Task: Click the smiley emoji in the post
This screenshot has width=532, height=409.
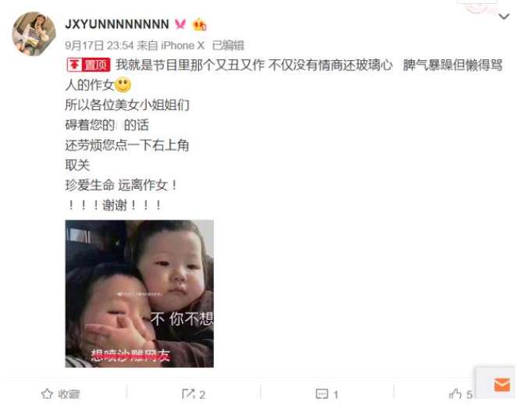Action: [122, 85]
